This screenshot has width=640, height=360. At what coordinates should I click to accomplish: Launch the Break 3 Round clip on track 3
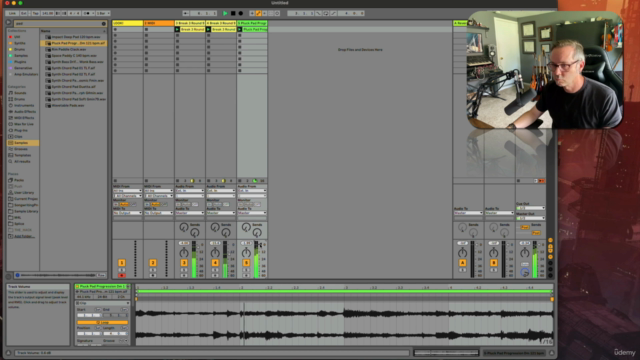click(x=177, y=29)
